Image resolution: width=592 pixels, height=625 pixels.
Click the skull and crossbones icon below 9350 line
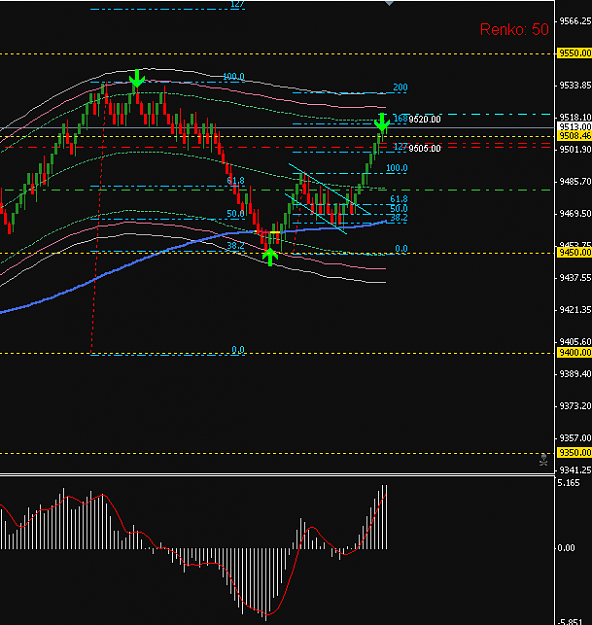click(x=543, y=460)
